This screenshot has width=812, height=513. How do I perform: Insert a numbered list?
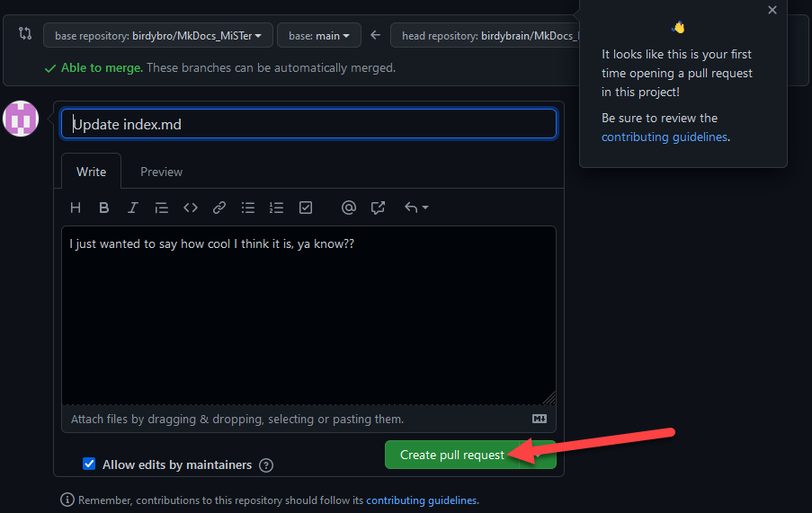point(277,208)
